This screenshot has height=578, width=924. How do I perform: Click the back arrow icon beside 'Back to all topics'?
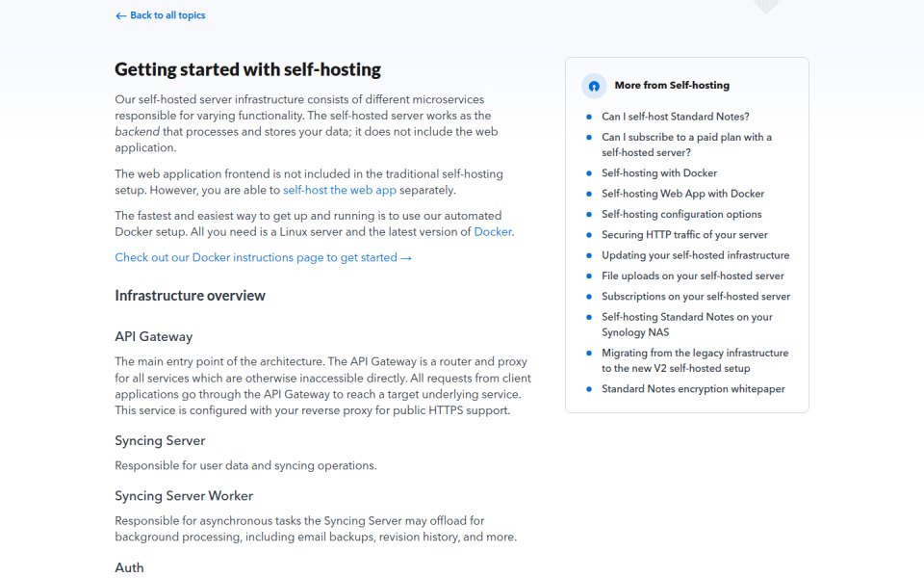(121, 16)
